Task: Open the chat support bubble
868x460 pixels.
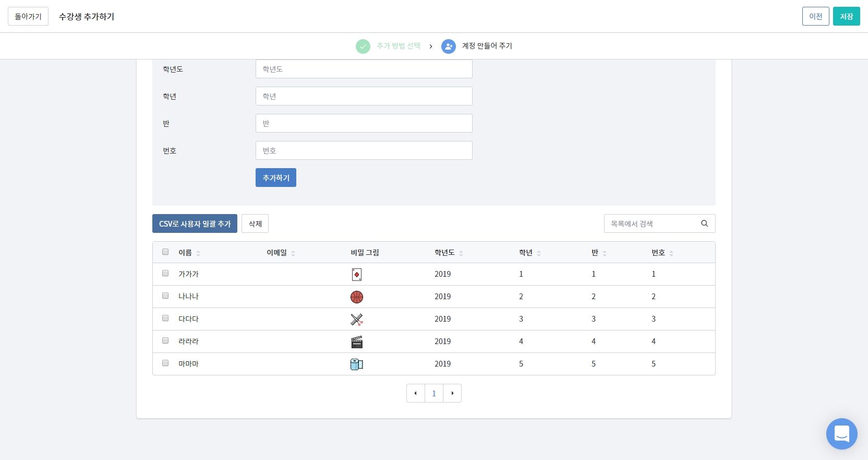Action: (x=841, y=434)
